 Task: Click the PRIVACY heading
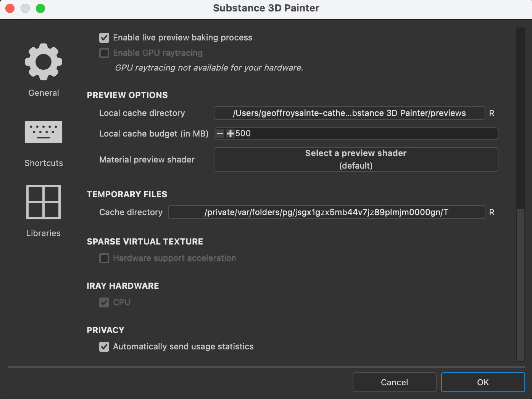tap(105, 330)
